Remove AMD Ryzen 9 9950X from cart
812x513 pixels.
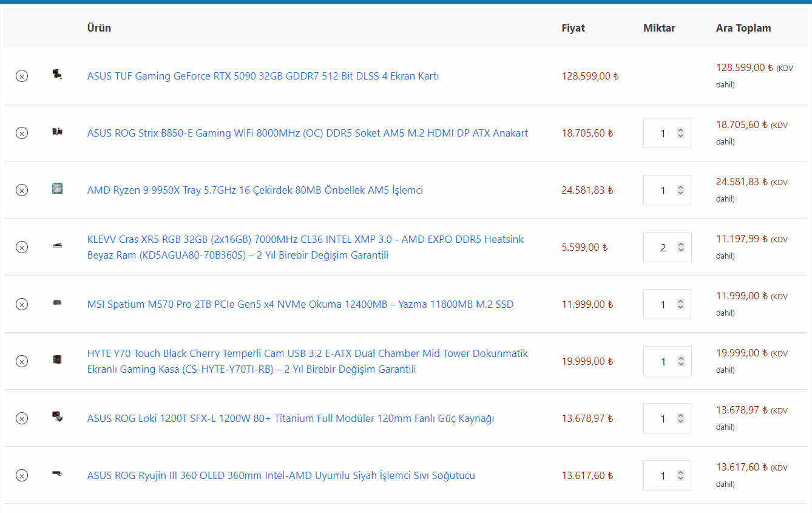22,190
